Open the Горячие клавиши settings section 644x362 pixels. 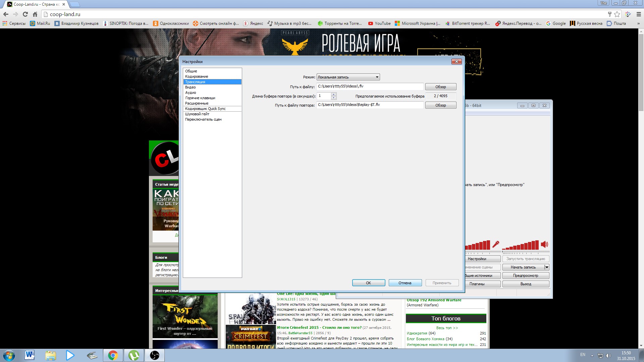tap(200, 98)
